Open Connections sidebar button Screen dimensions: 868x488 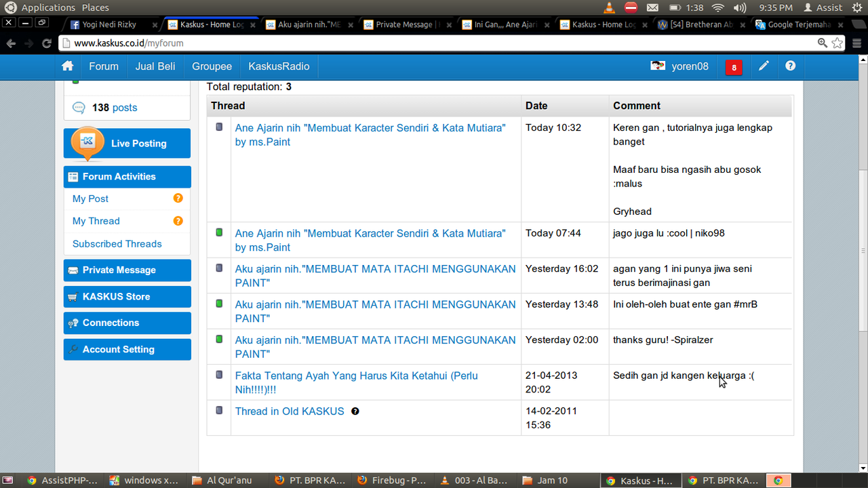tap(127, 323)
